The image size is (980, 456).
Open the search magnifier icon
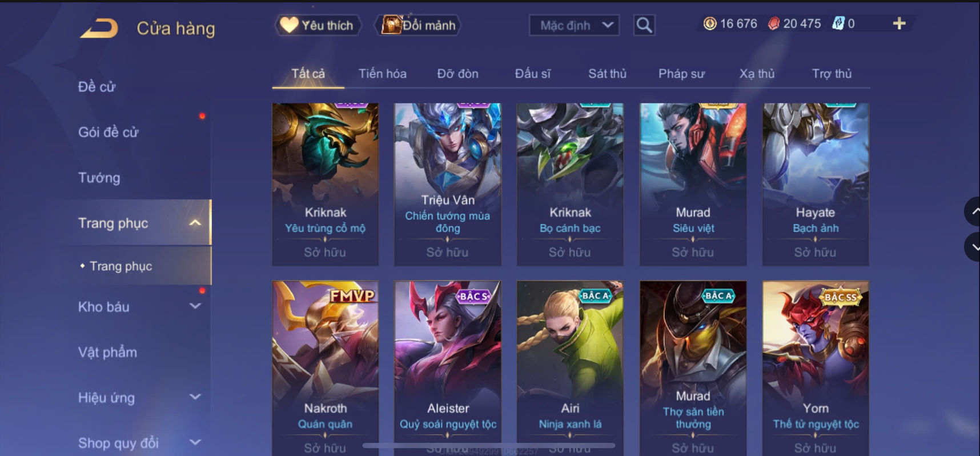[644, 25]
